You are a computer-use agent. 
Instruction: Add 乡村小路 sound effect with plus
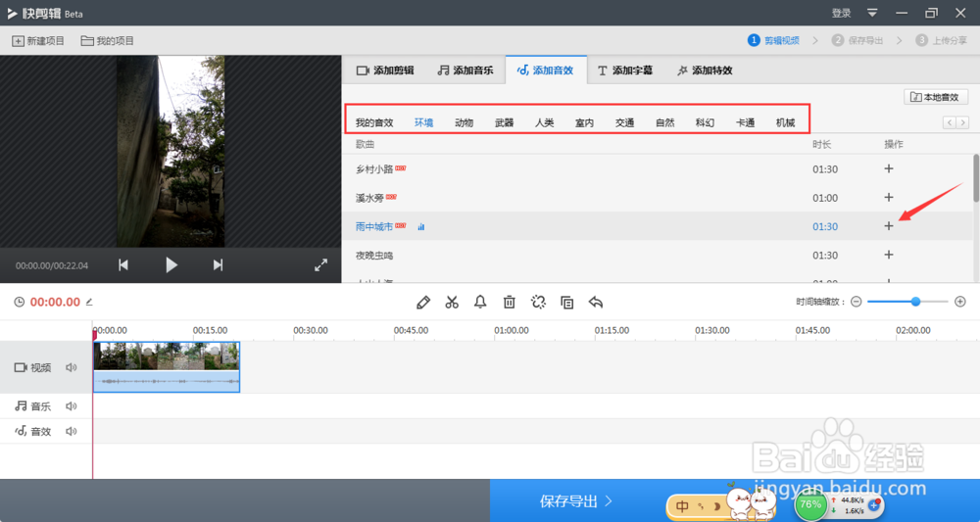point(889,168)
